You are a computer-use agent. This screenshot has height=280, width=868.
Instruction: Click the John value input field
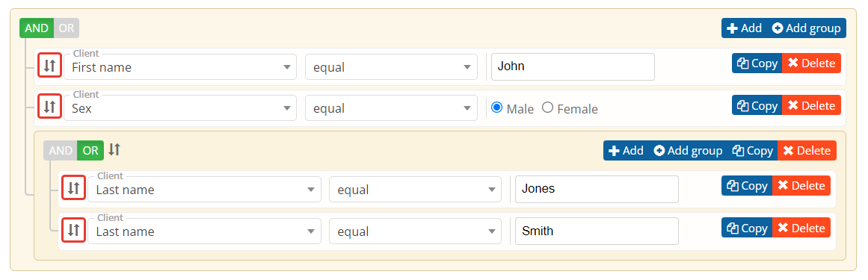(x=573, y=67)
